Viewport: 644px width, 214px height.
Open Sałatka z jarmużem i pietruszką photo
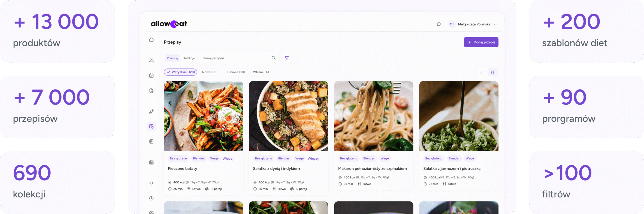459,116
